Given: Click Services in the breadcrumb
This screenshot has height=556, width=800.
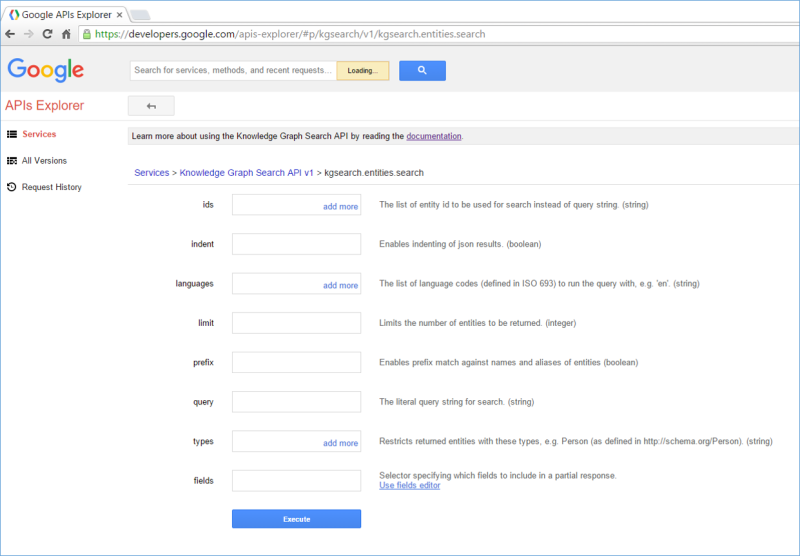Looking at the screenshot, I should [152, 173].
